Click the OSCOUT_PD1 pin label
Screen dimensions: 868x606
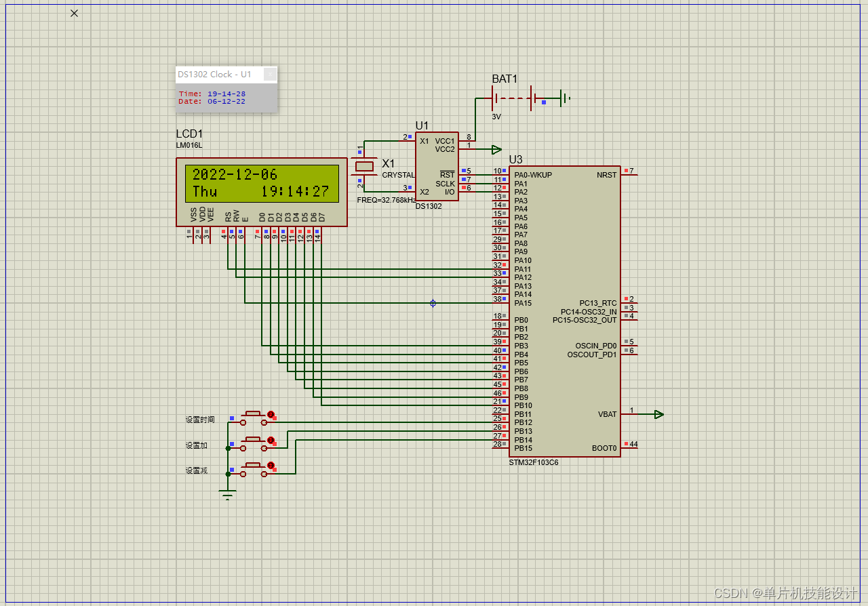[x=592, y=355]
